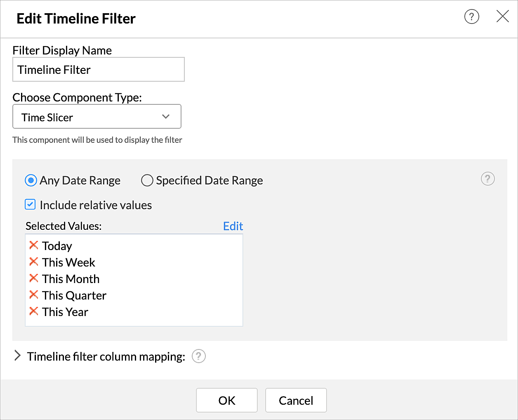Remove 'This Month' from selected values
Image resolution: width=518 pixels, height=420 pixels.
click(34, 278)
